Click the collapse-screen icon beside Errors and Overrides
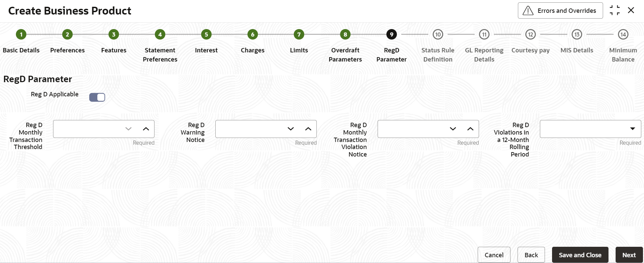This screenshot has width=644, height=263. (615, 10)
